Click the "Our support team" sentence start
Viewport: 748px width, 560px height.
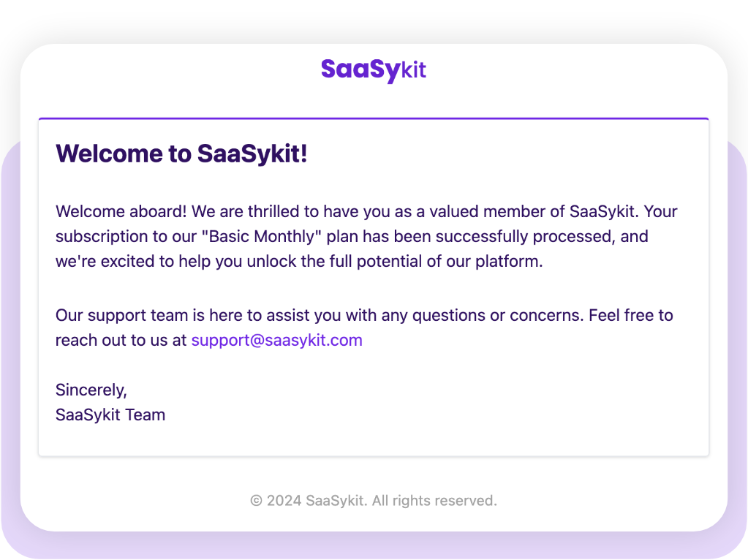[112, 316]
